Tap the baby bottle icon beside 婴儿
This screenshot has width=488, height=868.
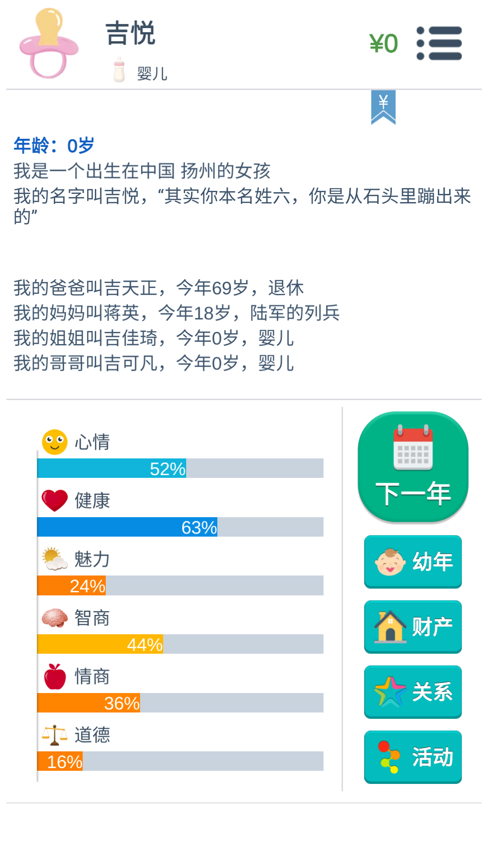[119, 70]
